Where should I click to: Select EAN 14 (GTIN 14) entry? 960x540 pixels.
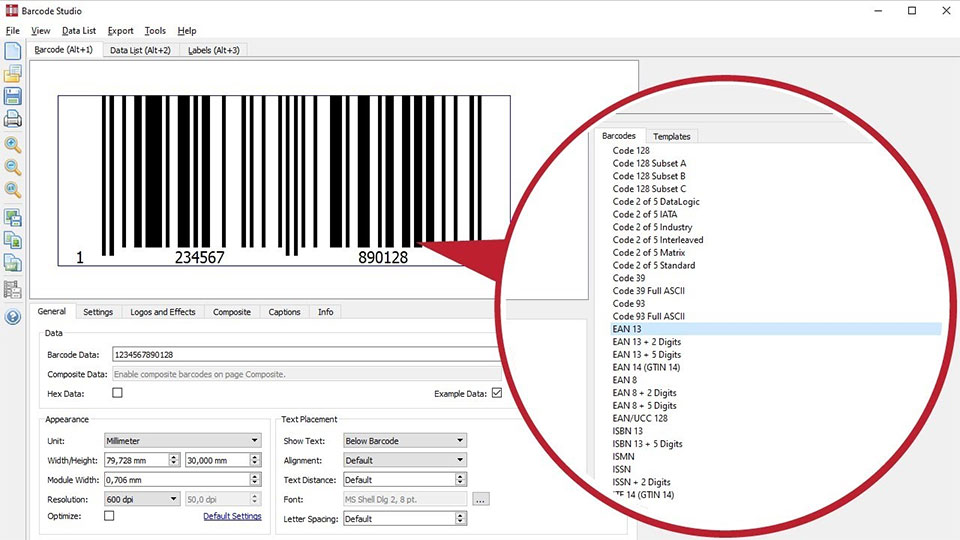pos(647,367)
